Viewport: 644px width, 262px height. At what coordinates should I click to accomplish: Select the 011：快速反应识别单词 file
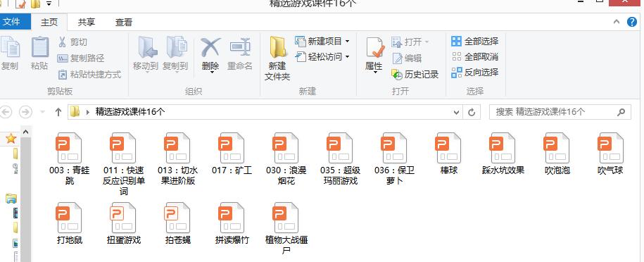pos(123,148)
